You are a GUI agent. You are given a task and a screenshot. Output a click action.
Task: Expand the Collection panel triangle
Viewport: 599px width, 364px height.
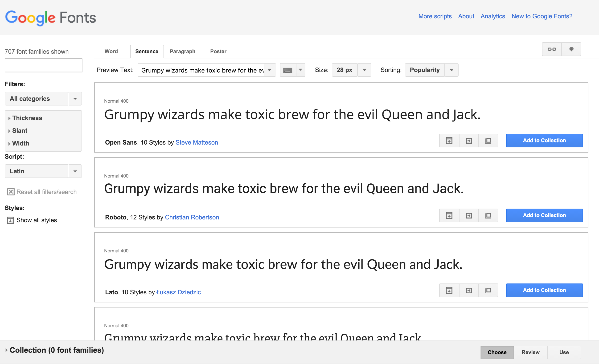6,350
